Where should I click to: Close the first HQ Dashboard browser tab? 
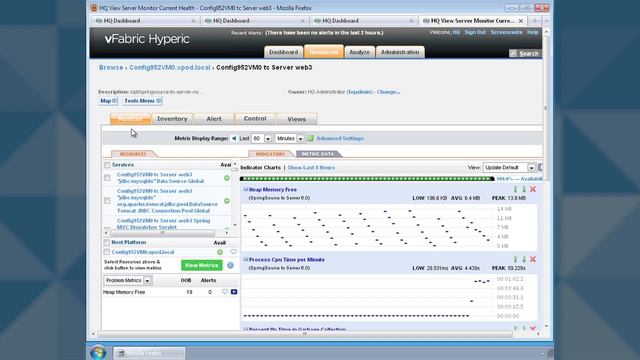coord(193,21)
